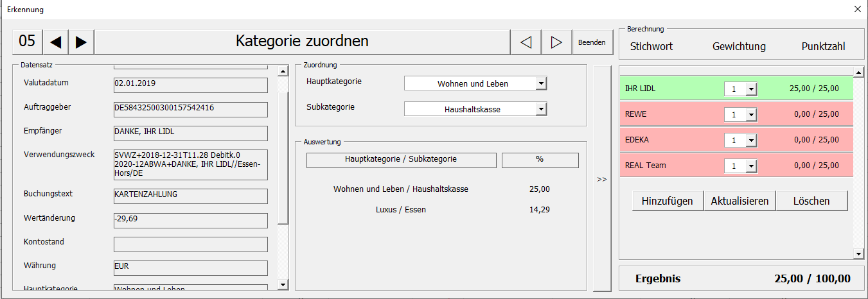
Task: Click the filled left arrow record button
Action: [x=55, y=42]
